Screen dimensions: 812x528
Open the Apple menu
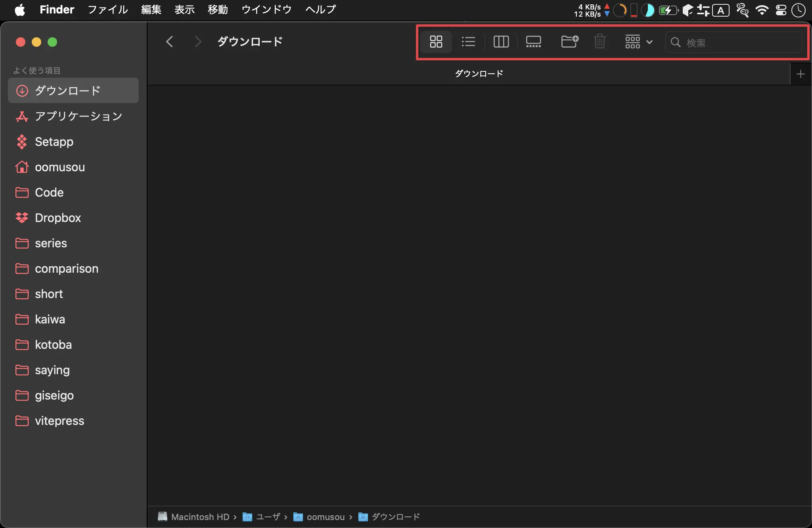[20, 10]
